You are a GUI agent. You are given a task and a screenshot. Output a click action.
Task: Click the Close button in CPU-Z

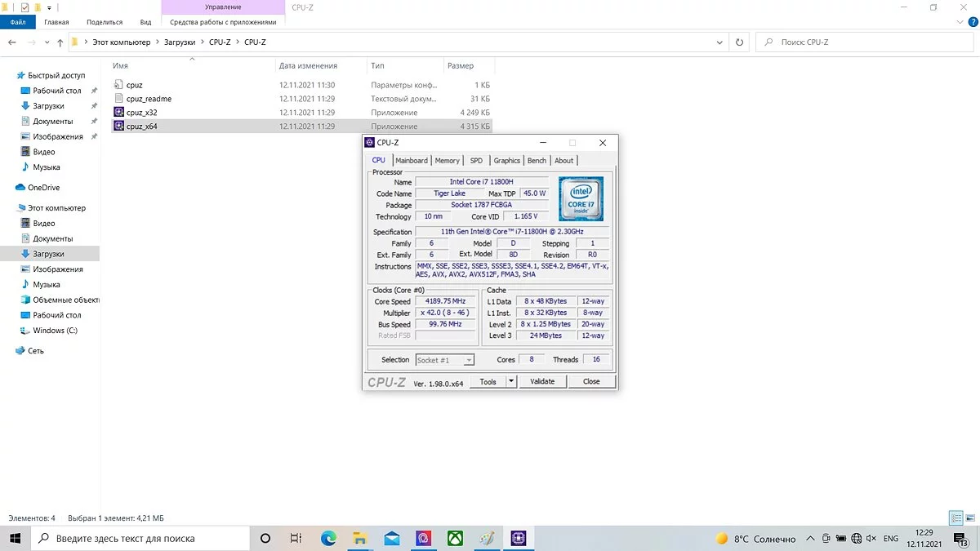(x=591, y=381)
